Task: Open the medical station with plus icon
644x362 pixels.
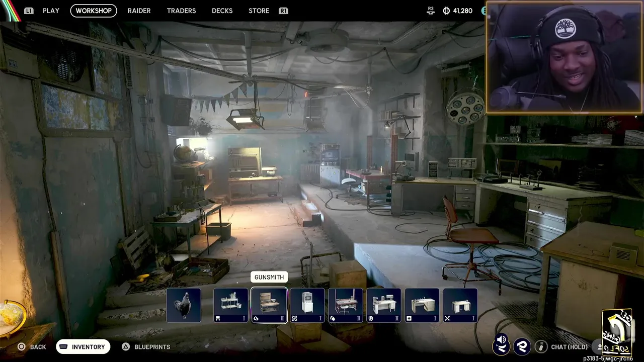Action: pyautogui.click(x=422, y=305)
